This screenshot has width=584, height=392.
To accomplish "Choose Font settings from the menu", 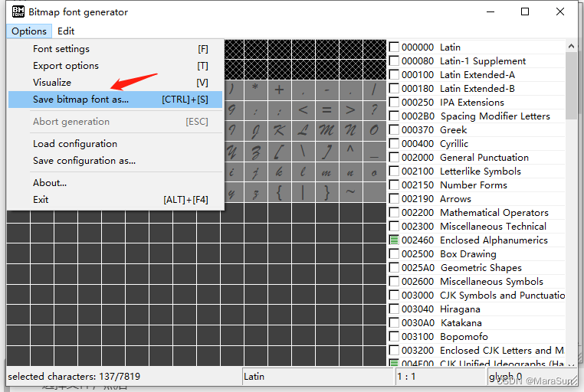I will (x=115, y=49).
